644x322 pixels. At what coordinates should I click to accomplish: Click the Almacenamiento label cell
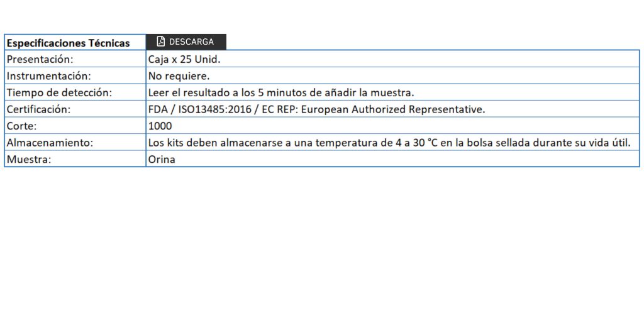pyautogui.click(x=75, y=143)
